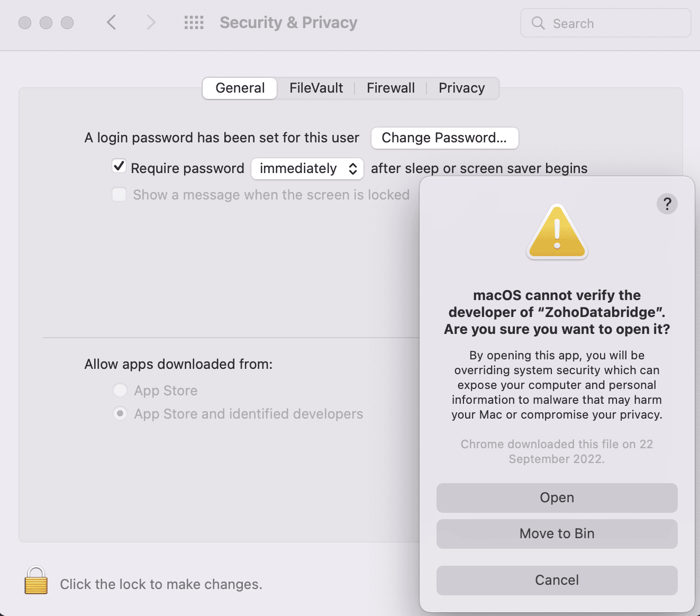
Task: Open the immediately delay dropdown
Action: [307, 168]
